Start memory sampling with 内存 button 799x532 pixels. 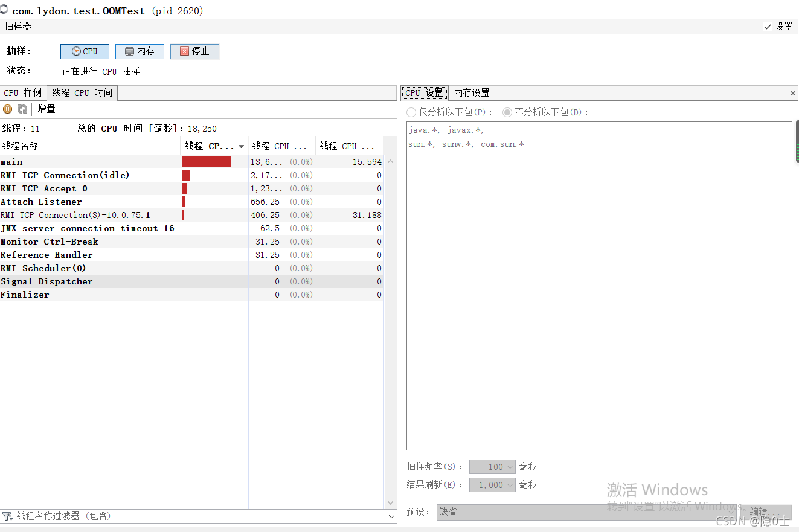pyautogui.click(x=140, y=51)
